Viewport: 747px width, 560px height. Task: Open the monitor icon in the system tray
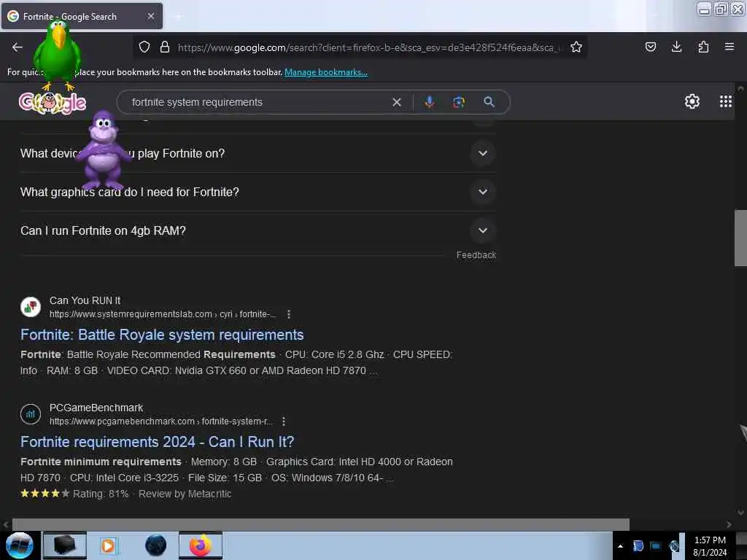(x=656, y=546)
